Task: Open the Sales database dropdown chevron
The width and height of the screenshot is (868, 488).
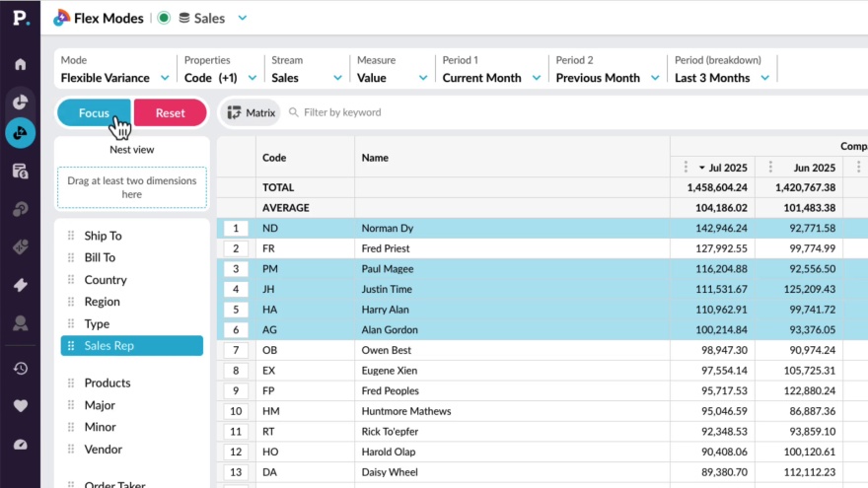Action: (243, 18)
